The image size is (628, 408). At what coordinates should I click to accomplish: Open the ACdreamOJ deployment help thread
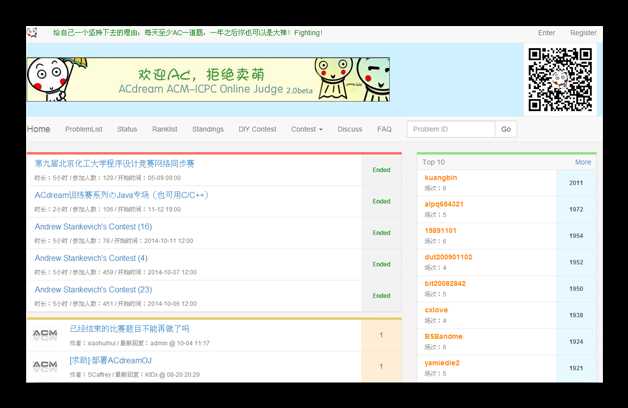[x=111, y=360]
